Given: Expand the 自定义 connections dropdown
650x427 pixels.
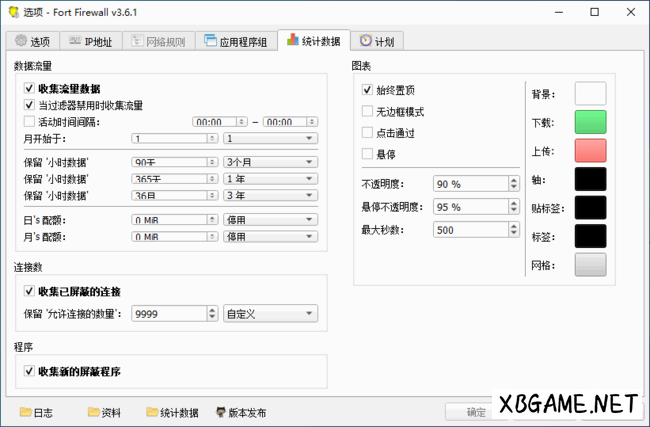Looking at the screenshot, I should [x=270, y=314].
